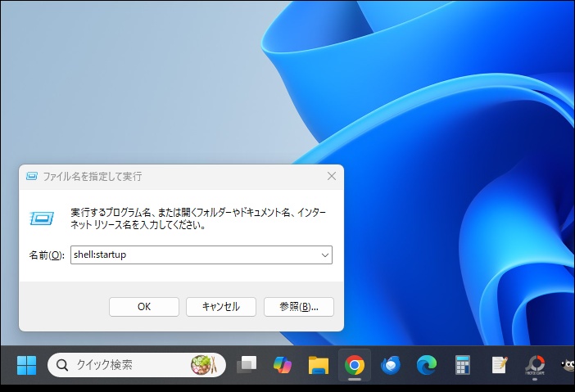Click the 名前(O): label
Screen dimensions: 575x392
tap(47, 255)
